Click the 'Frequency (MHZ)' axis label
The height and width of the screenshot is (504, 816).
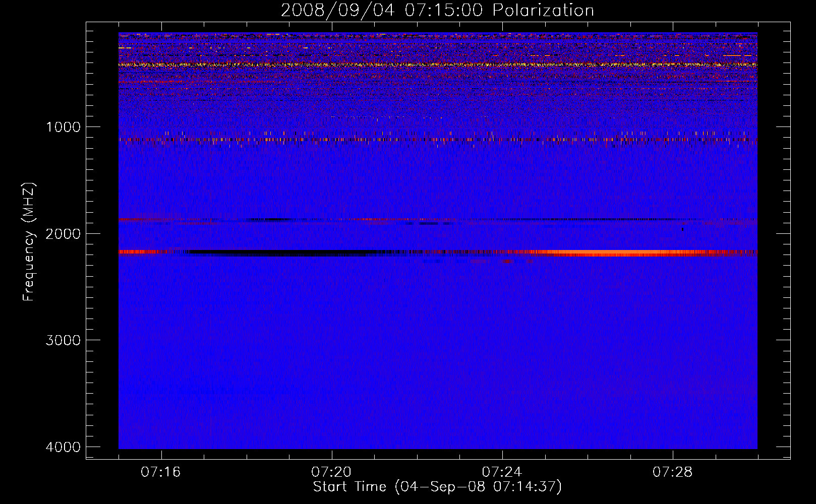(29, 241)
